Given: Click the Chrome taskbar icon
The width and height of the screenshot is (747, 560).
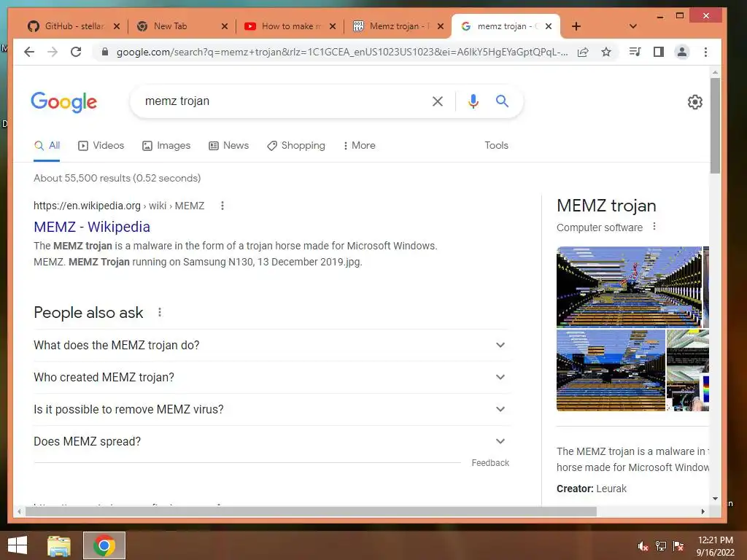Looking at the screenshot, I should tap(104, 545).
